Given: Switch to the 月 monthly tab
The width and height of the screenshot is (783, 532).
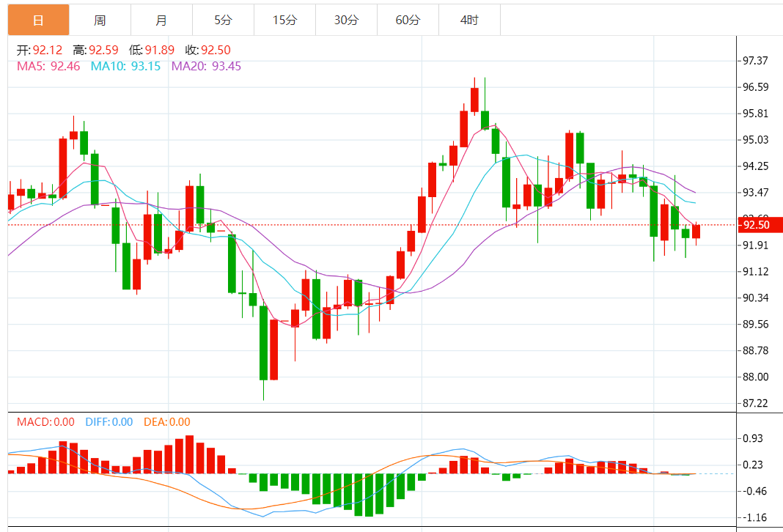Looking at the screenshot, I should pos(161,20).
